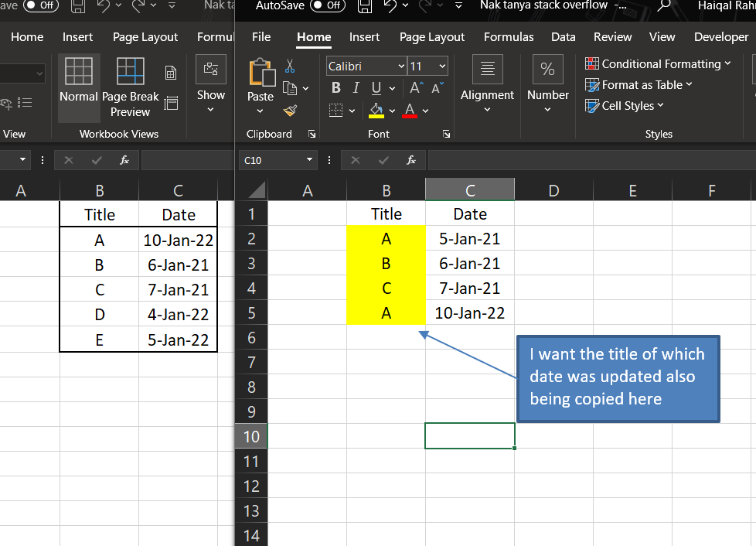Open File tab in right window
The width and height of the screenshot is (756, 546).
coord(261,37)
